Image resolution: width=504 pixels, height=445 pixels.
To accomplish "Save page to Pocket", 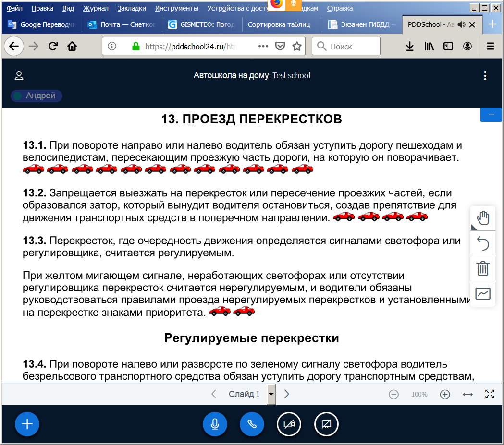I will coord(280,47).
